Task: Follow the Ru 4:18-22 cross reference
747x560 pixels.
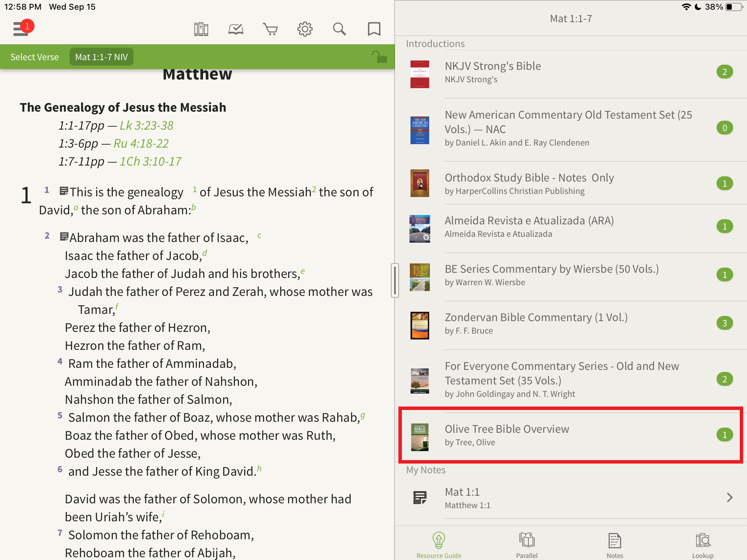Action: pos(141,143)
